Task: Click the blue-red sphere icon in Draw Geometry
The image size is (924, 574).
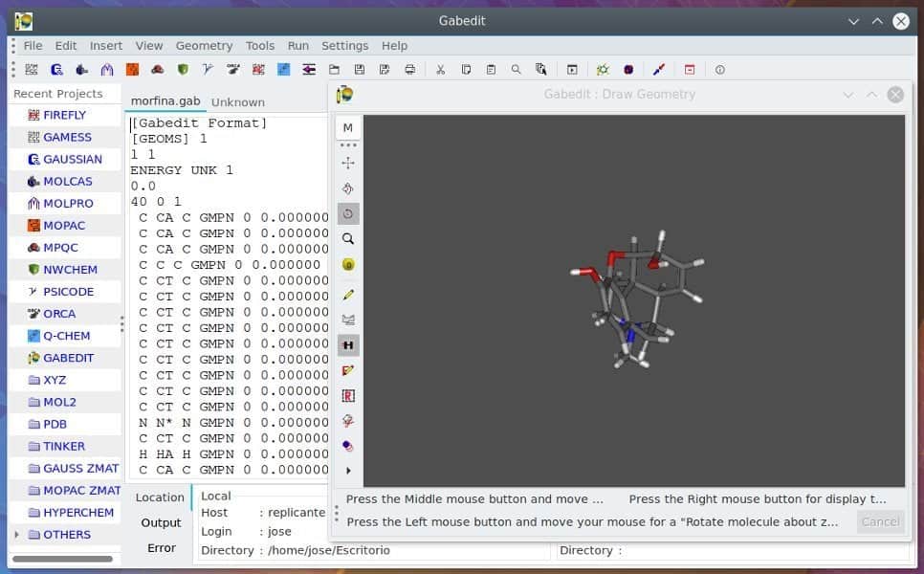Action: click(x=347, y=446)
